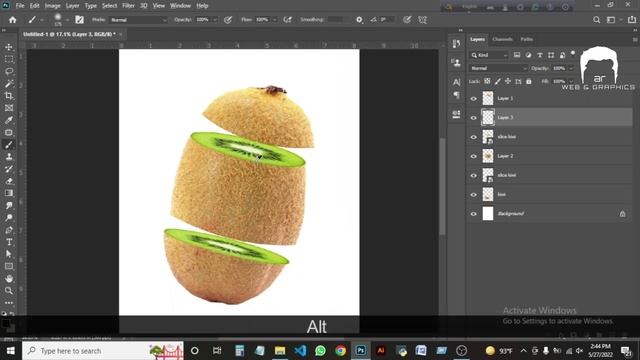The height and width of the screenshot is (360, 640).
Task: Open the Search icon in options bar
Action: (596, 20)
